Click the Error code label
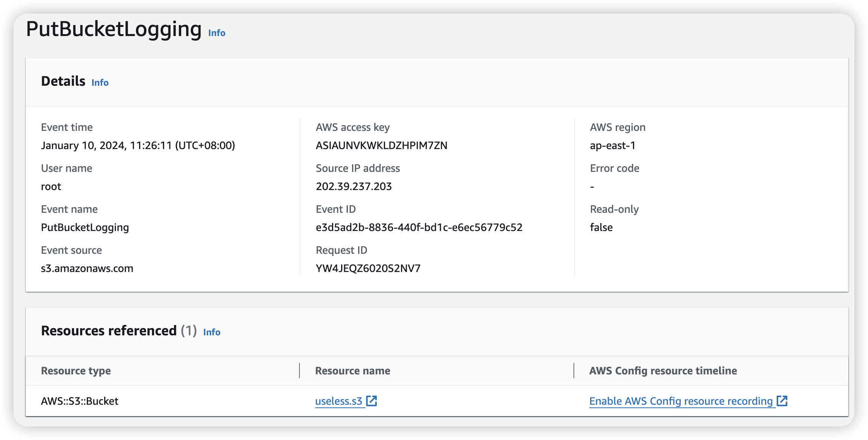 pyautogui.click(x=614, y=168)
